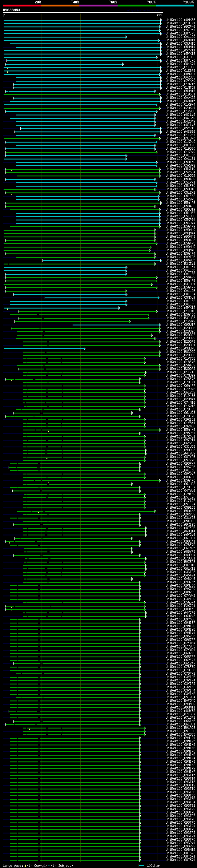Select hit label UniRef100_Q9NIX9

point(180,745)
